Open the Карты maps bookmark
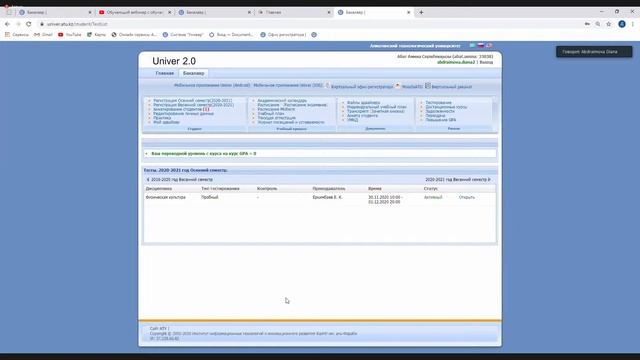Viewport: 640px width, 360px height. tap(96, 35)
